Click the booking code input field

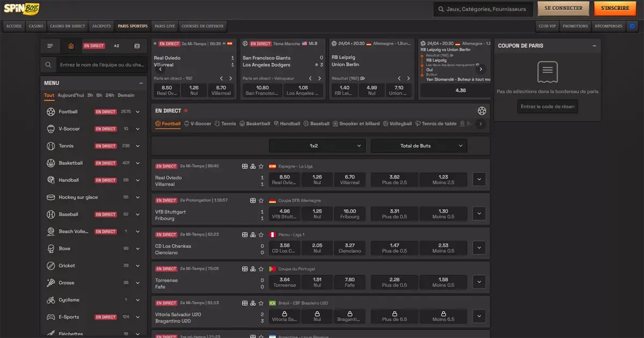click(547, 106)
